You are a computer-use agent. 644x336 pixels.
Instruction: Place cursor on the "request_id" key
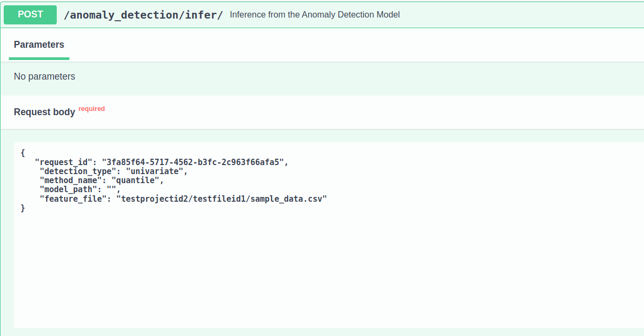point(63,162)
